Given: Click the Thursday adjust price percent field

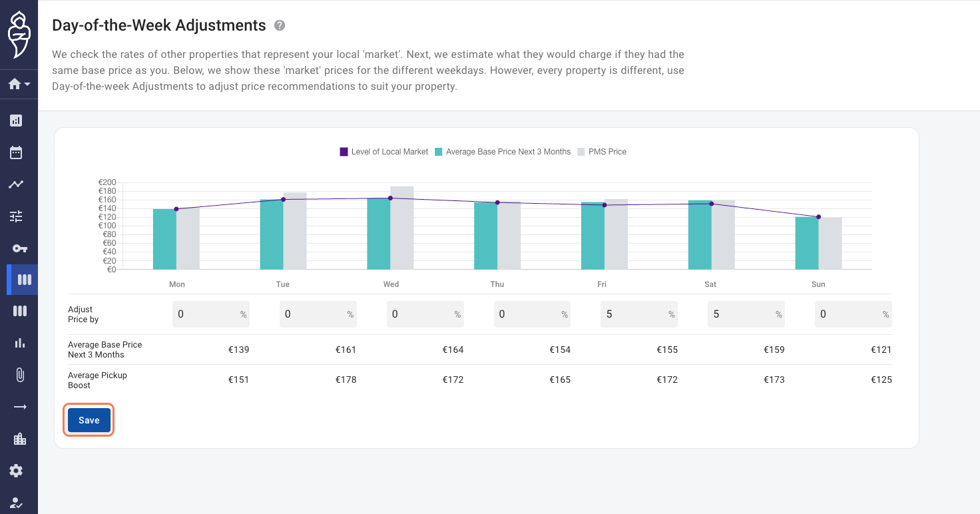Looking at the screenshot, I should coord(533,314).
